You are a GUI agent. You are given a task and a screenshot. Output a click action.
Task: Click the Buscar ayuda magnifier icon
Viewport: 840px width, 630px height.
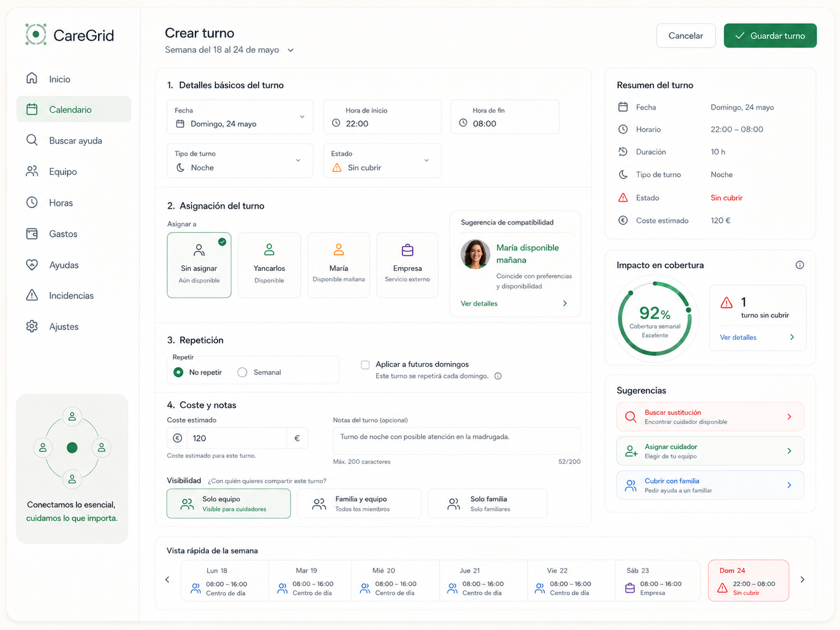click(32, 140)
